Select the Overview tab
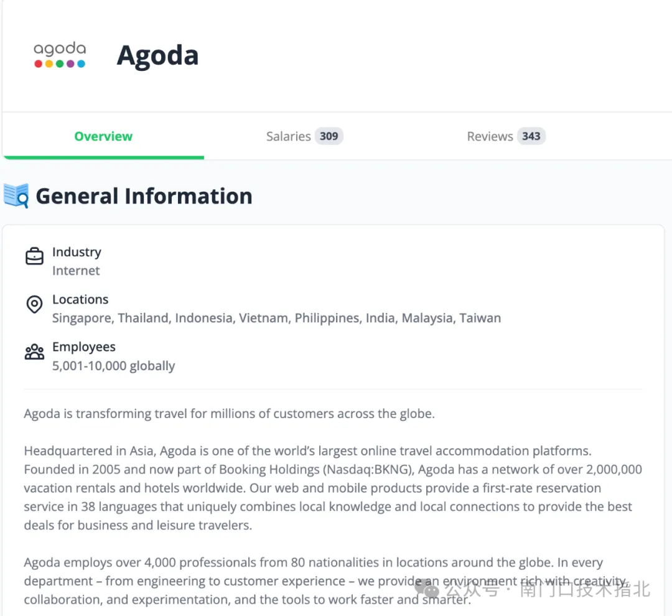 pos(103,136)
